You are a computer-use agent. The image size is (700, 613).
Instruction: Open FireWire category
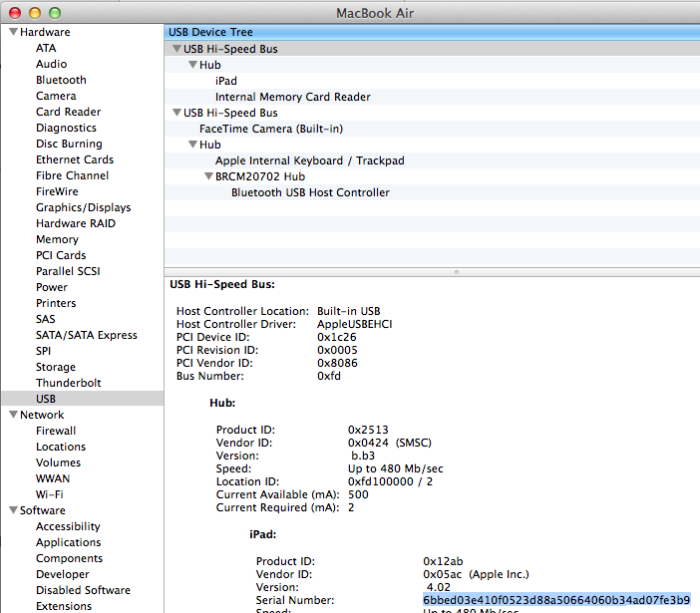[57, 191]
